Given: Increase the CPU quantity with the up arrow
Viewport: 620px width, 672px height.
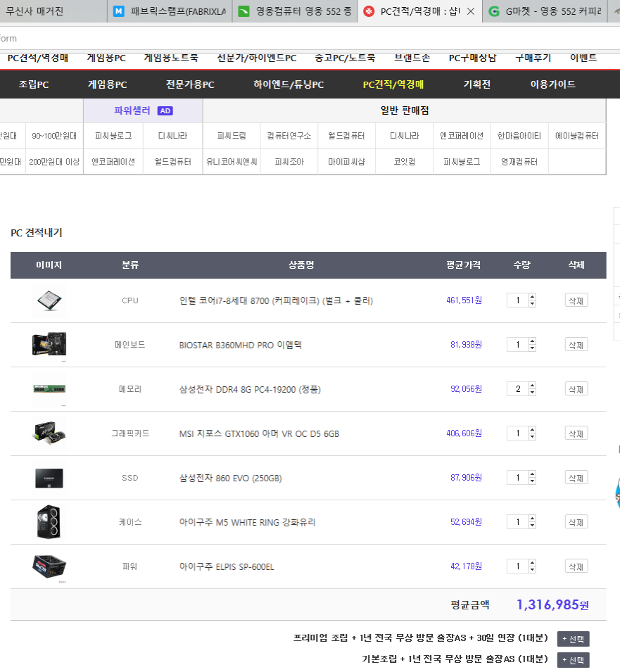Looking at the screenshot, I should point(532,297).
